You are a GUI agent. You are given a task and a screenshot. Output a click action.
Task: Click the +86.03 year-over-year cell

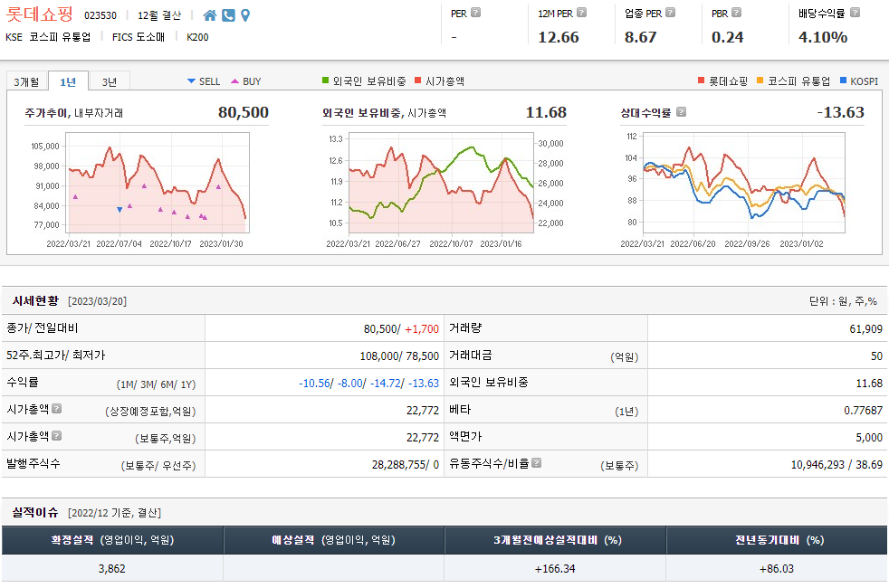tap(776, 568)
